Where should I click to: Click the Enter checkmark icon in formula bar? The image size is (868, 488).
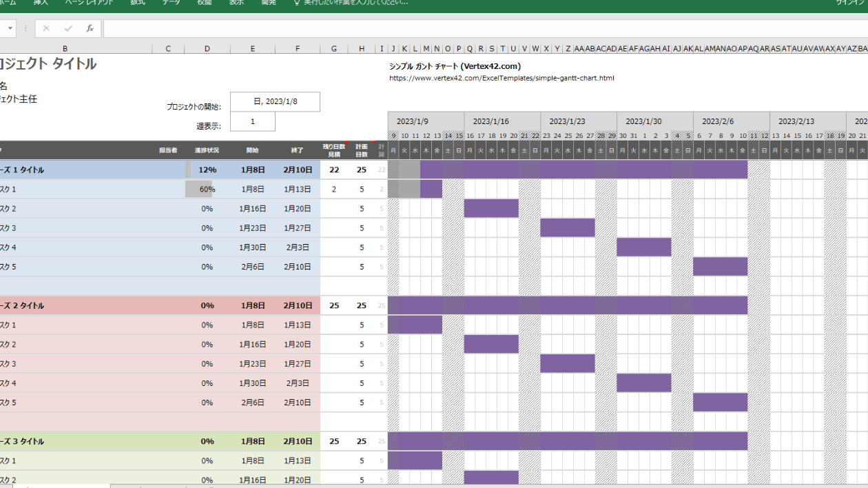[x=68, y=28]
